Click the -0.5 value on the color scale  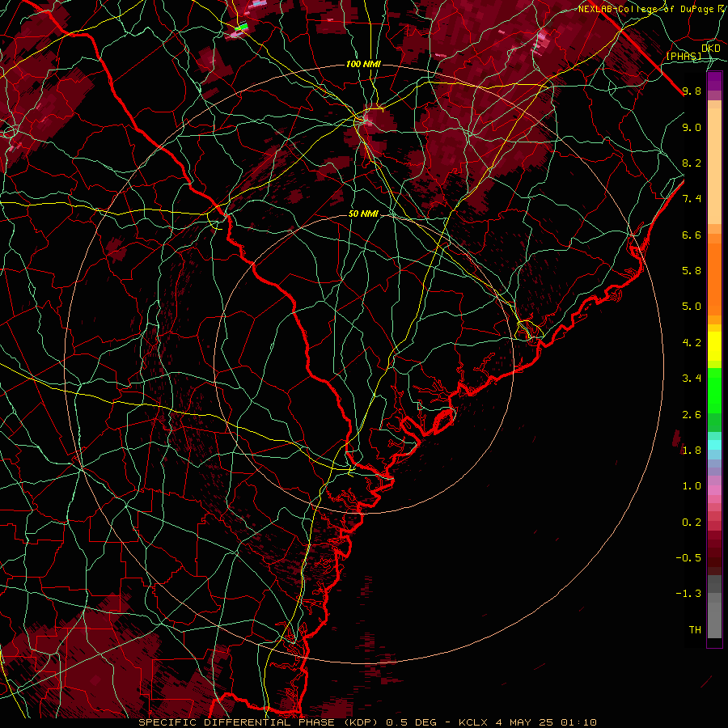(x=688, y=558)
